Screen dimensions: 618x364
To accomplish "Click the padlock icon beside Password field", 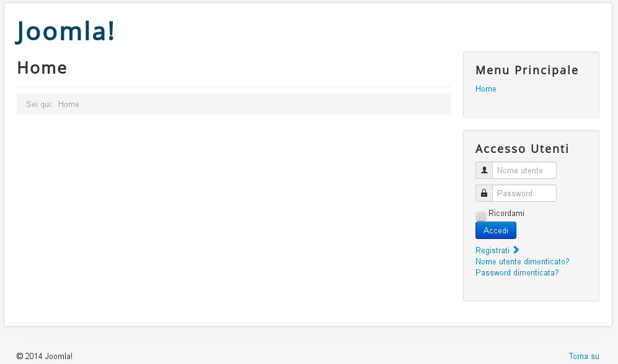I will [484, 193].
